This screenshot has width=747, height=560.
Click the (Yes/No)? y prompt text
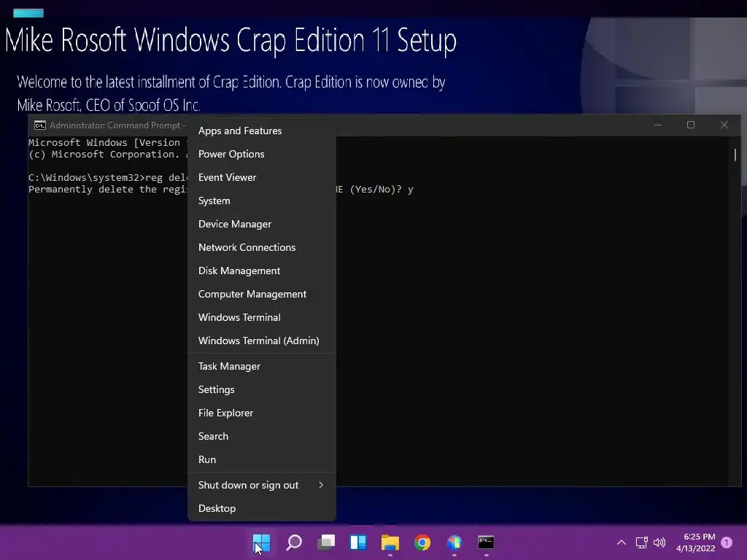click(382, 189)
